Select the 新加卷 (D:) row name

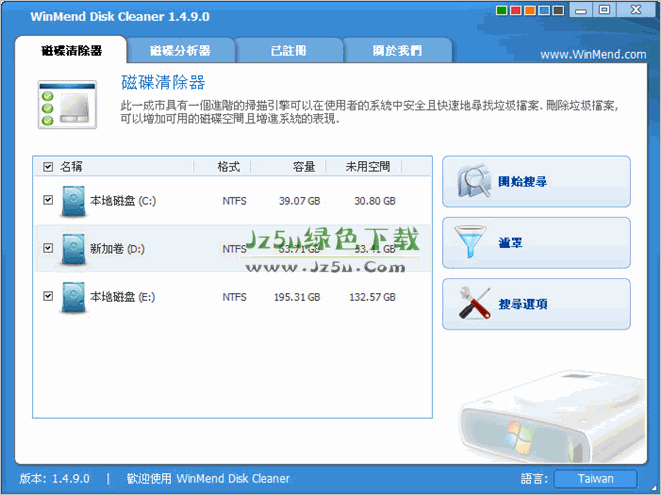(x=117, y=249)
